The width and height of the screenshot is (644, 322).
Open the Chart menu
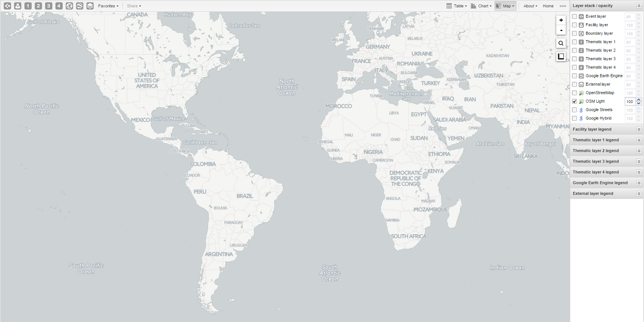click(x=481, y=6)
